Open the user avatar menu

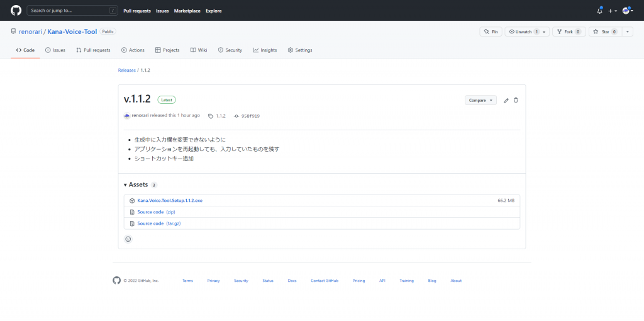click(628, 11)
